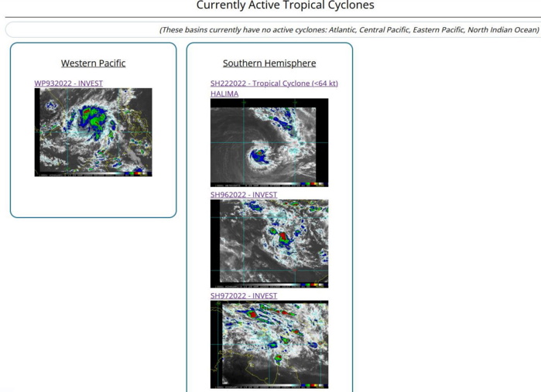Click the red convection core in SH962022 image
Viewport: 541px width, 392px height.
click(283, 236)
